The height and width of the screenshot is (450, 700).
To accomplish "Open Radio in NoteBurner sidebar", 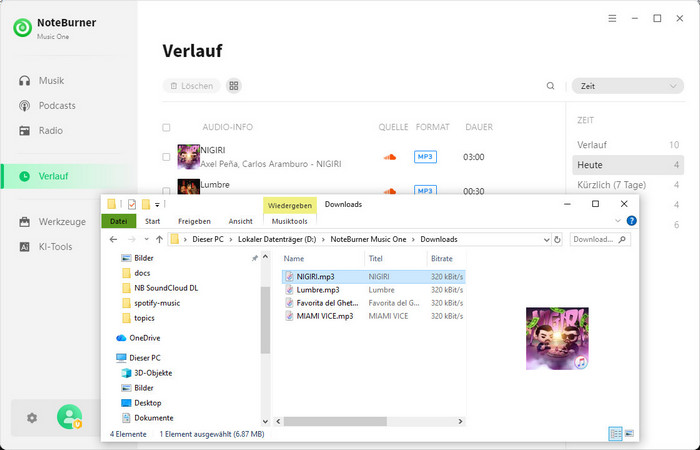I will pos(41,130).
